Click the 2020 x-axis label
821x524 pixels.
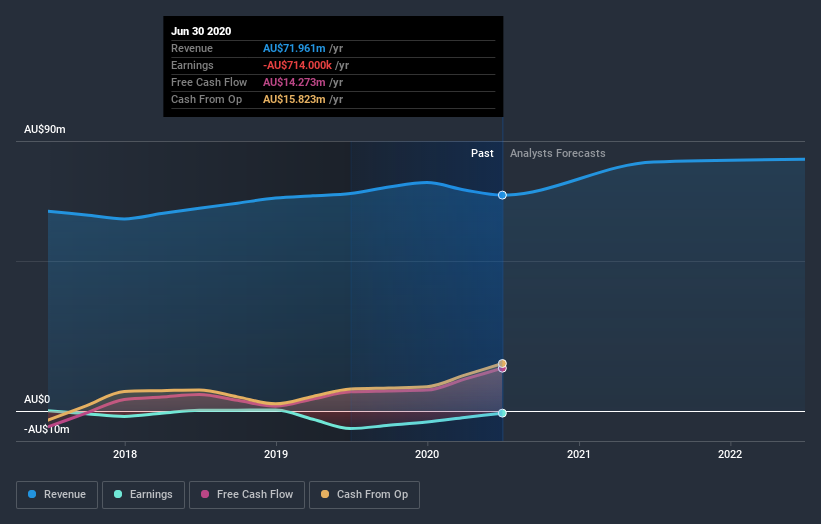(427, 454)
